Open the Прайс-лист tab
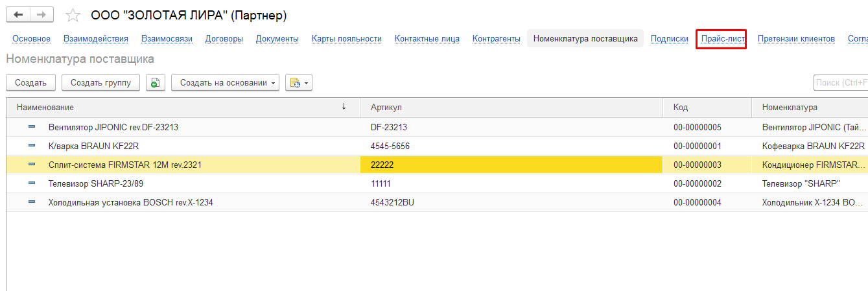868x291 pixels. coord(720,39)
